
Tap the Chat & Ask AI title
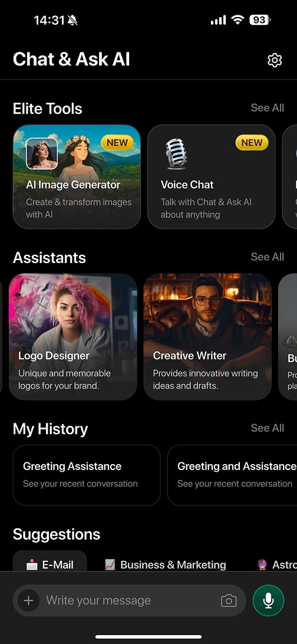coord(71,60)
